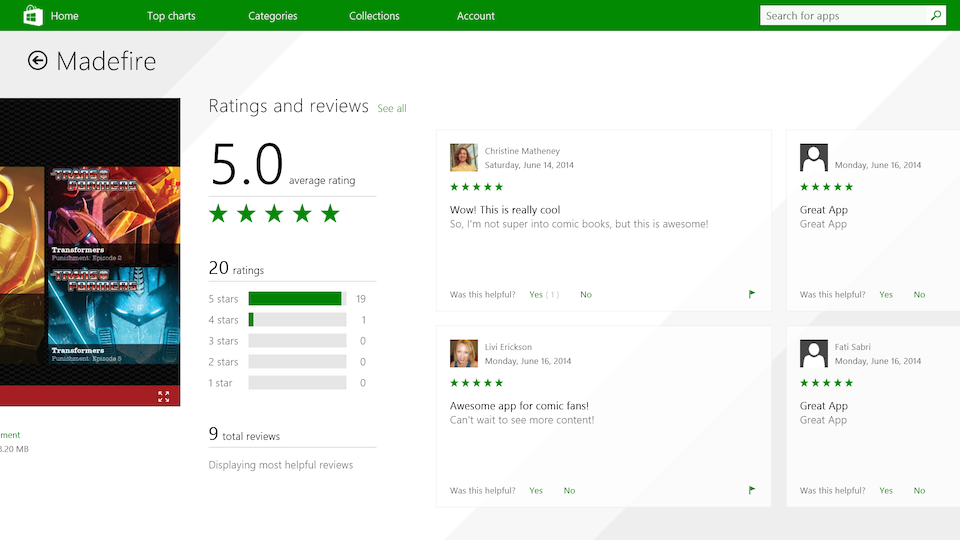Viewport: 960px width, 540px height.
Task: Click the 5 stars rating bar
Action: coord(296,299)
